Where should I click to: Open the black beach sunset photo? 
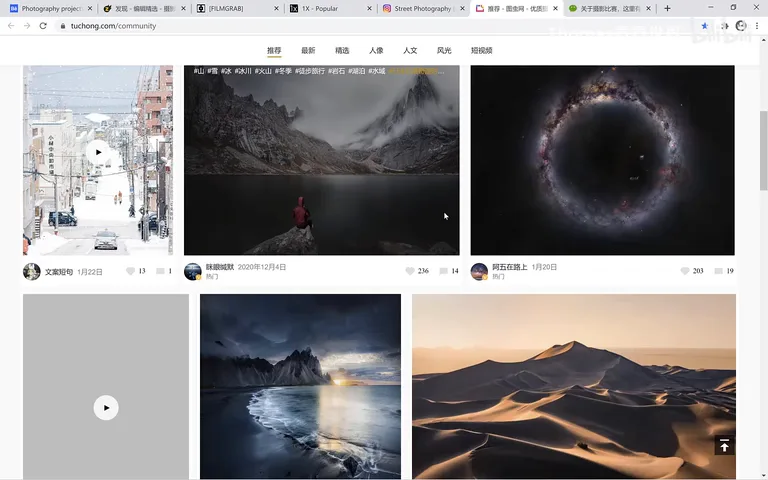tap(300, 386)
